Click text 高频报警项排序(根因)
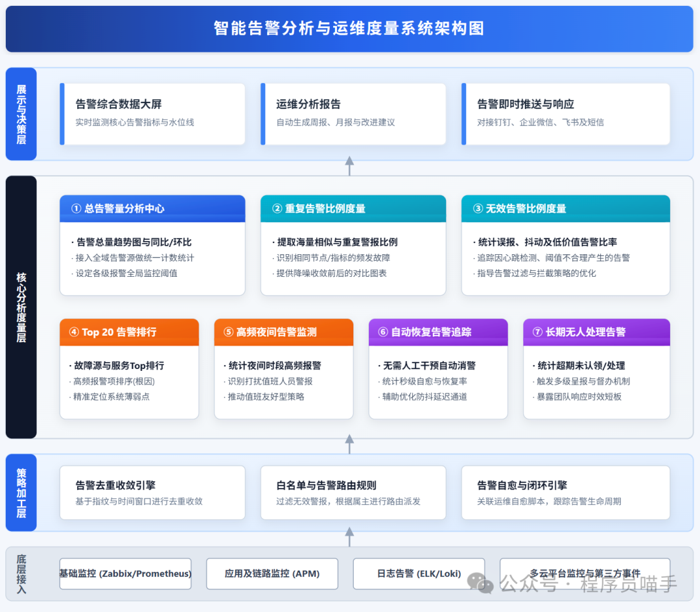The width and height of the screenshot is (700, 612). click(x=114, y=381)
